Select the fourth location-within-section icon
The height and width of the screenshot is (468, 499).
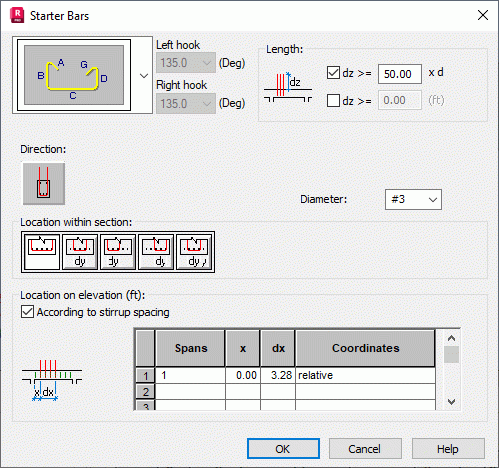[156, 252]
